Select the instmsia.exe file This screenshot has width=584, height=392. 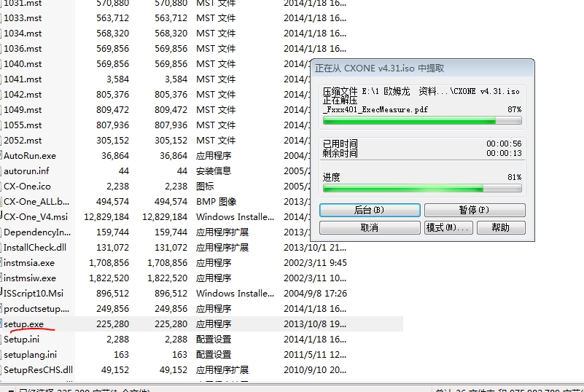point(29,263)
